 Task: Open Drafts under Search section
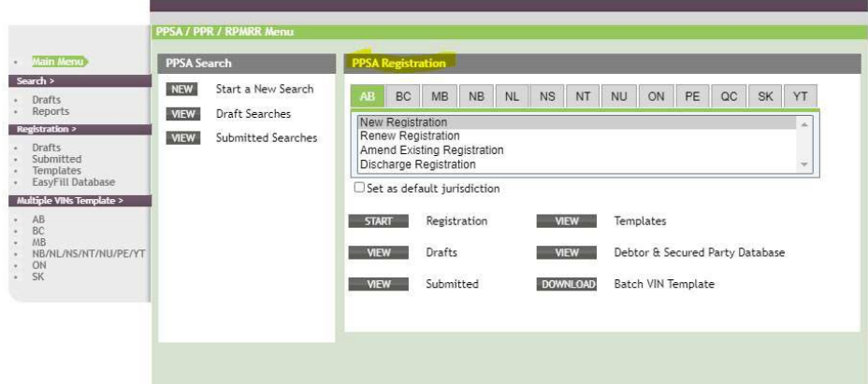47,100
